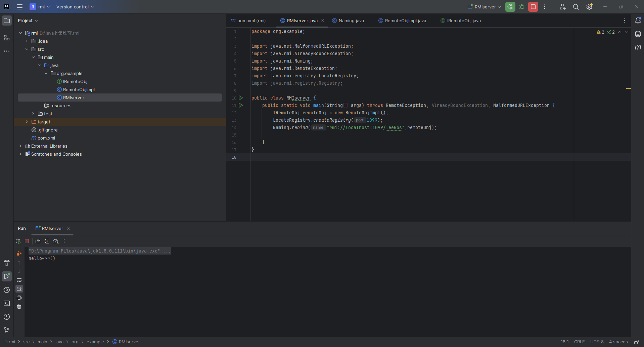Stop process in Run panel toolbar
The image size is (644, 347).
pos(27,241)
